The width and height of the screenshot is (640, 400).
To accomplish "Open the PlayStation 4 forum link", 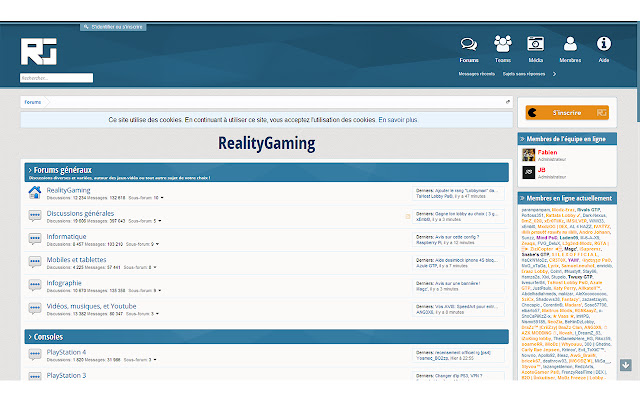I will (66, 352).
